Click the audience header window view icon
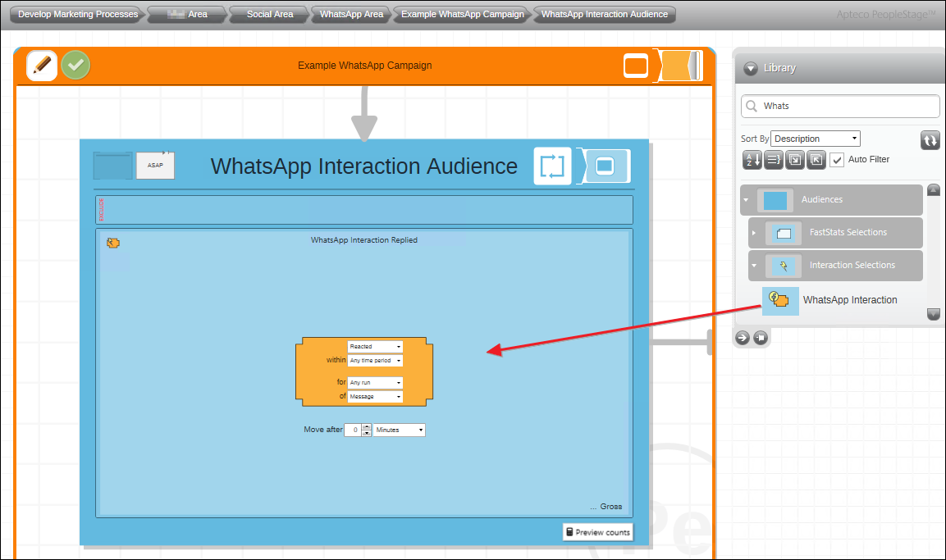 pos(605,166)
